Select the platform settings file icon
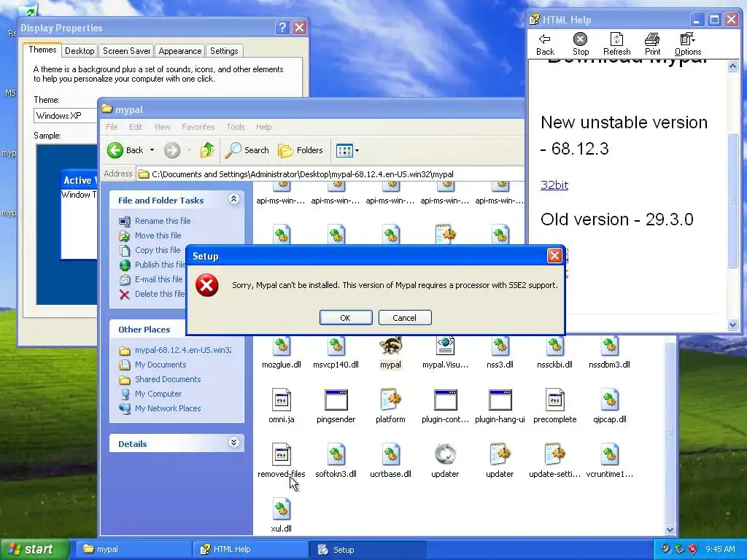This screenshot has width=747, height=560. point(391,400)
